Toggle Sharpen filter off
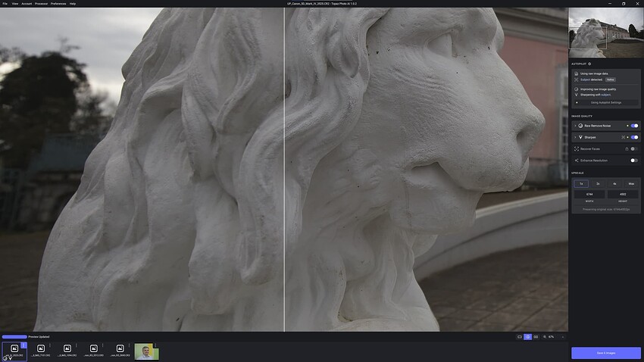This screenshot has width=644, height=362. 635,137
